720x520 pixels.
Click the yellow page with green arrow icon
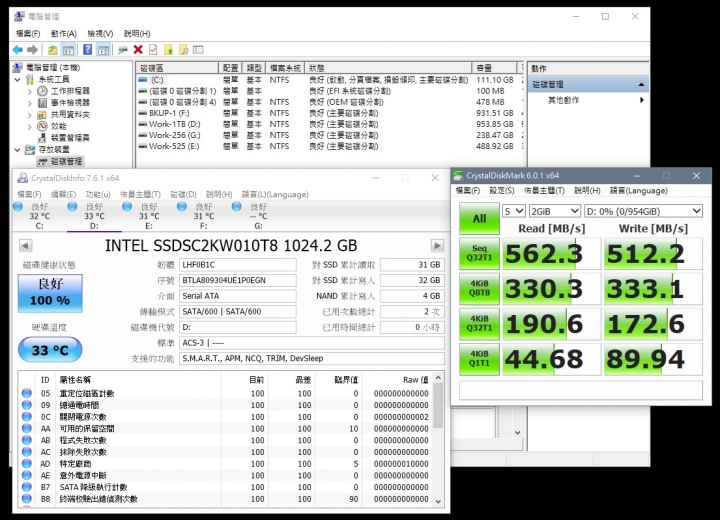(168, 50)
